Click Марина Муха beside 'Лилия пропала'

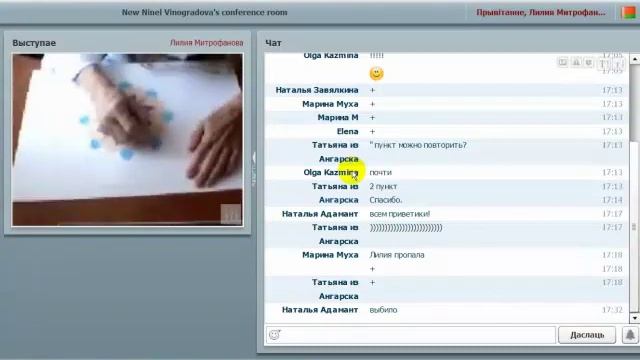click(x=330, y=255)
